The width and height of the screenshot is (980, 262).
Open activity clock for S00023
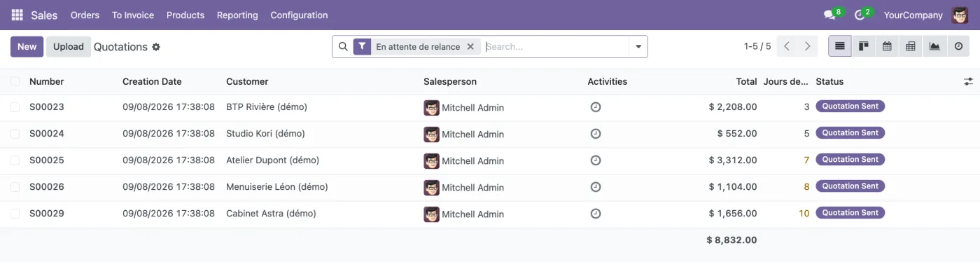click(596, 107)
